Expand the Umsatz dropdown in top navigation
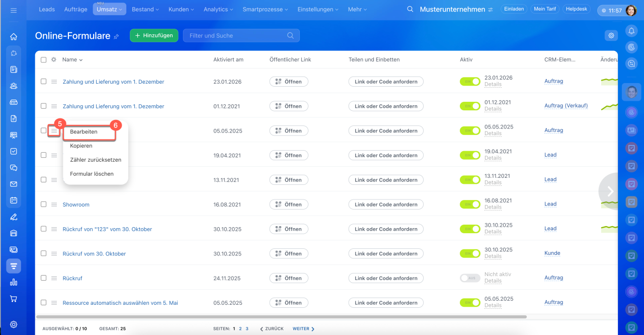Image resolution: width=644 pixels, height=335 pixels. point(109,10)
